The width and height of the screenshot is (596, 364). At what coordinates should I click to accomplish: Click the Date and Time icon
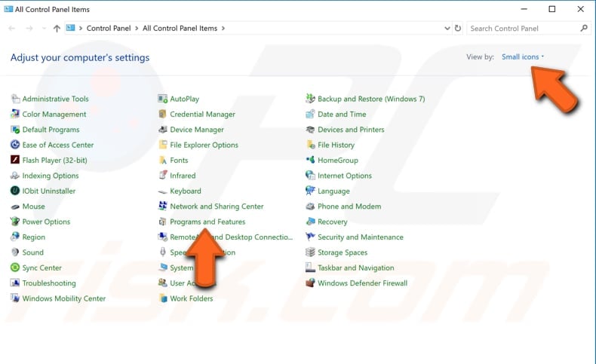(x=310, y=114)
